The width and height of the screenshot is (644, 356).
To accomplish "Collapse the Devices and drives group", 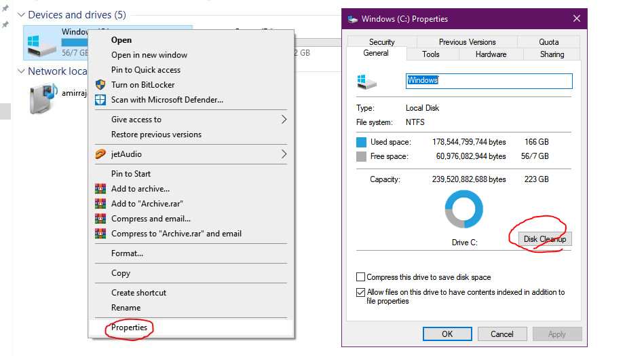I will coord(21,15).
